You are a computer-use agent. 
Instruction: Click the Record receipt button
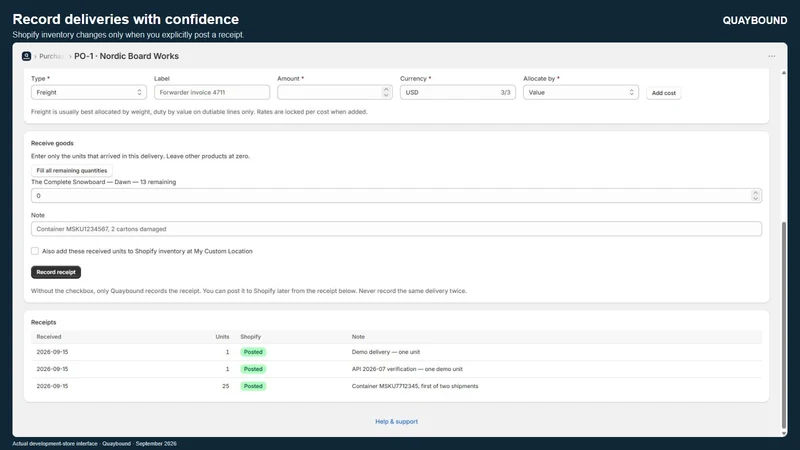(x=56, y=272)
